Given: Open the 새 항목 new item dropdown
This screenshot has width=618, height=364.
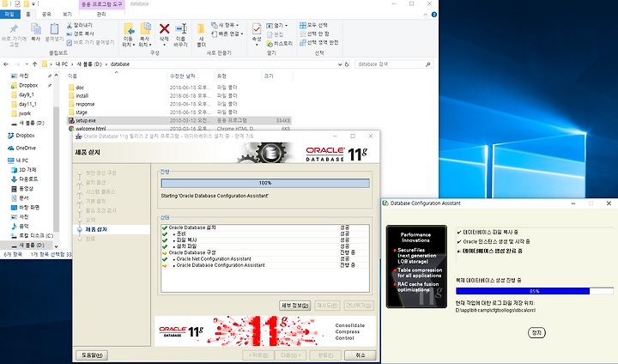Looking at the screenshot, I should (225, 25).
